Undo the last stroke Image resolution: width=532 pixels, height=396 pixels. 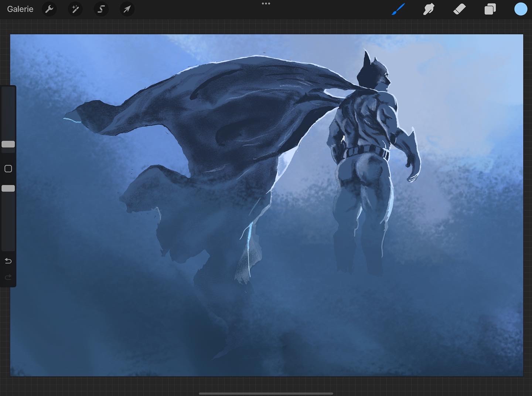[8, 261]
